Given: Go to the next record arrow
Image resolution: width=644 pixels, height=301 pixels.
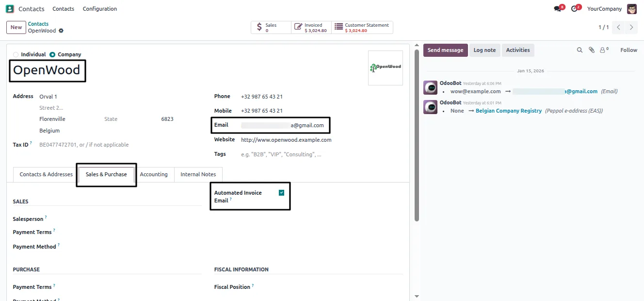Looking at the screenshot, I should tap(631, 28).
